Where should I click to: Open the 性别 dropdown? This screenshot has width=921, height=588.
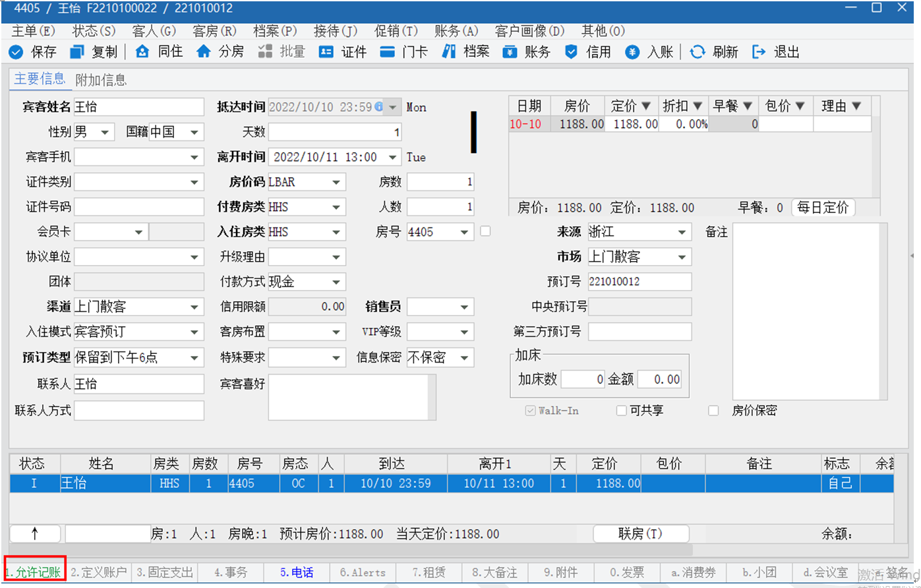(x=105, y=132)
